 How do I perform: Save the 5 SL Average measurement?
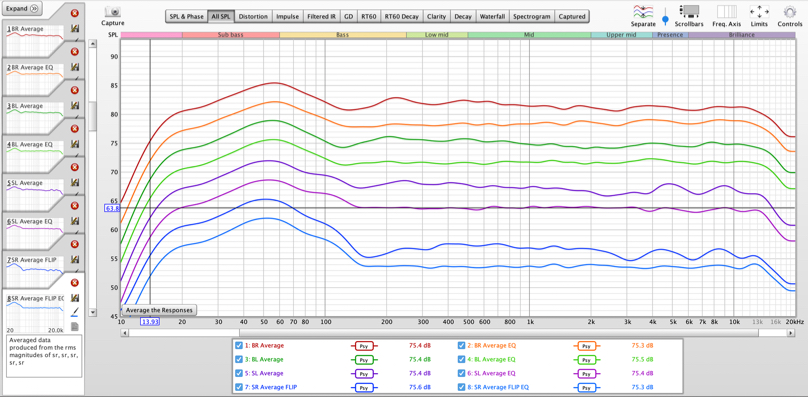click(75, 183)
